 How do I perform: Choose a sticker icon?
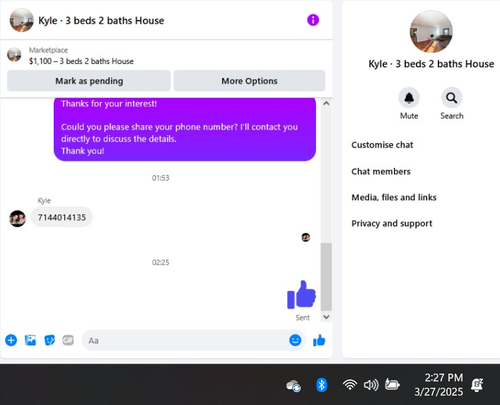click(49, 340)
